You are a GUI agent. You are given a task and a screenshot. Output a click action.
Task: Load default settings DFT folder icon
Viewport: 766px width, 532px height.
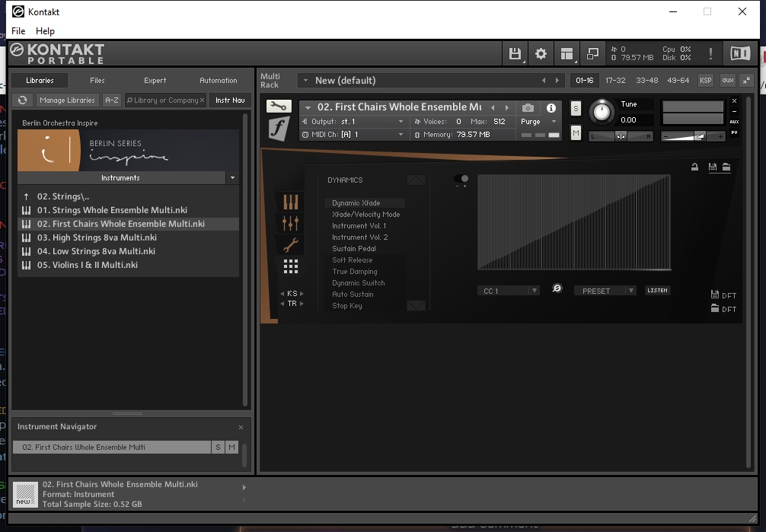tap(715, 308)
